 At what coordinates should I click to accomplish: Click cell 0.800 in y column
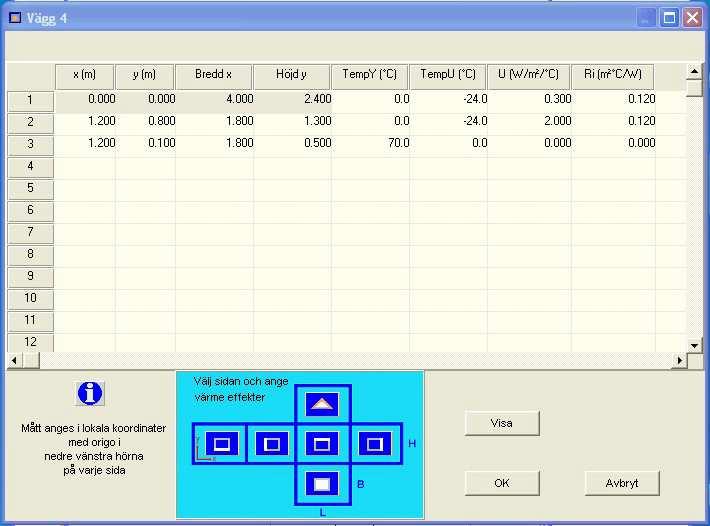pyautogui.click(x=145, y=123)
